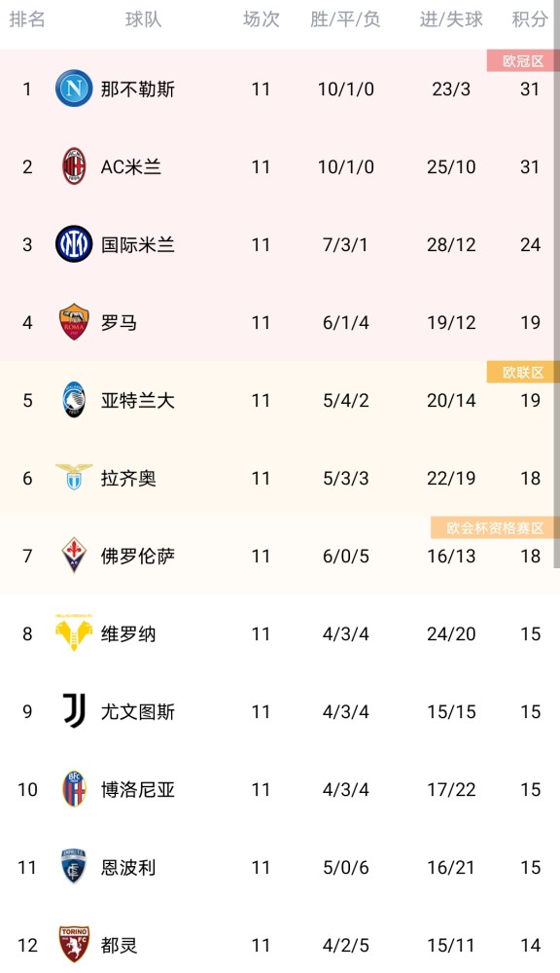Viewport: 560px width, 973px height.
Task: Open the Lazio eagle logo
Action: coord(74,477)
